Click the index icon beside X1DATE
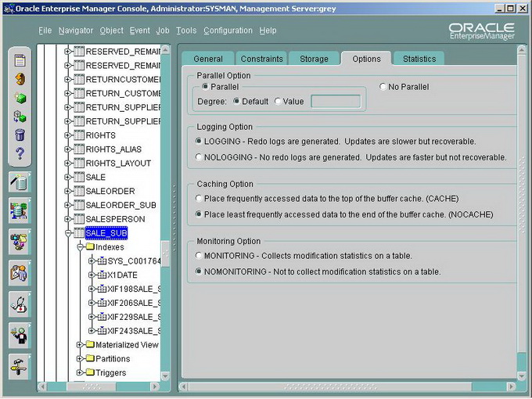 click(x=102, y=275)
